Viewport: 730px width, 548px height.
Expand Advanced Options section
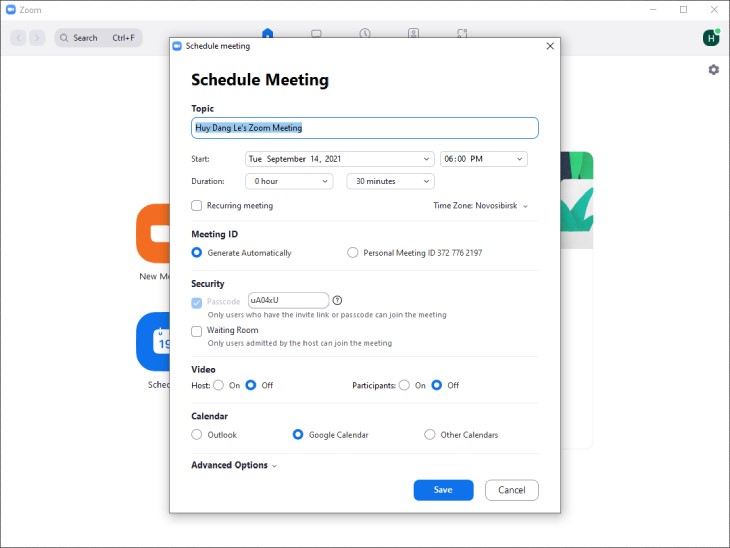tap(234, 465)
